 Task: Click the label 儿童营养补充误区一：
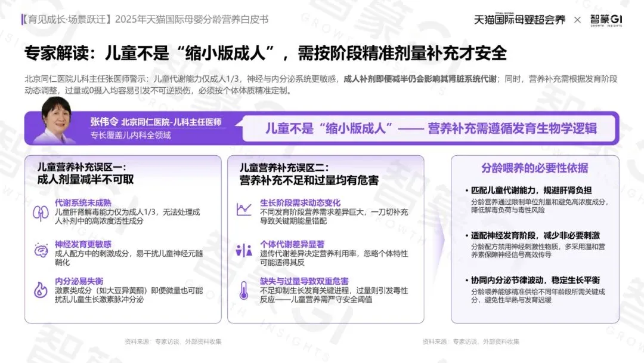[x=82, y=167]
